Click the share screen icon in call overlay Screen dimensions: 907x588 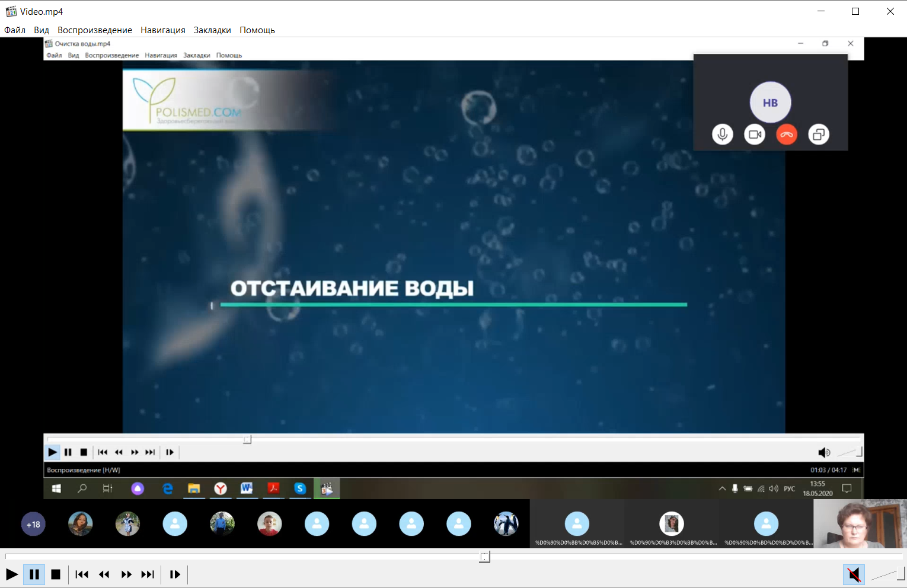tap(819, 135)
